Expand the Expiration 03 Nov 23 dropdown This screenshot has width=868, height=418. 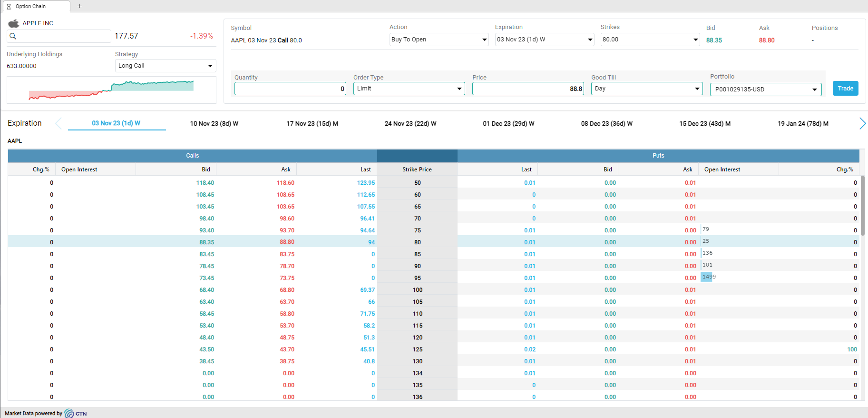coord(545,40)
